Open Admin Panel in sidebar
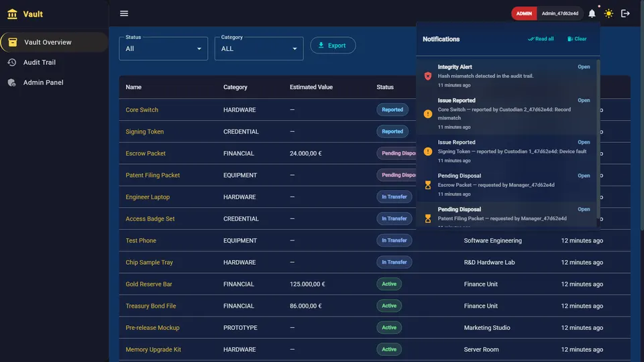644x362 pixels. click(x=54, y=82)
